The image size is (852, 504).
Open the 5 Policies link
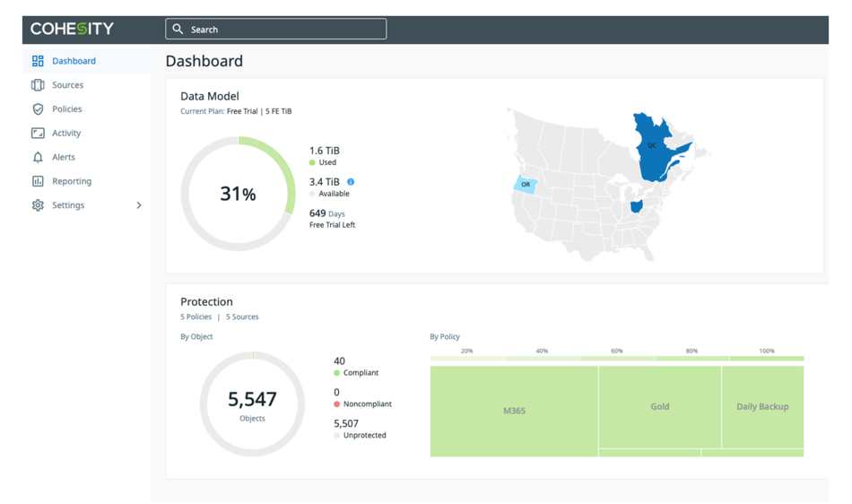point(196,317)
